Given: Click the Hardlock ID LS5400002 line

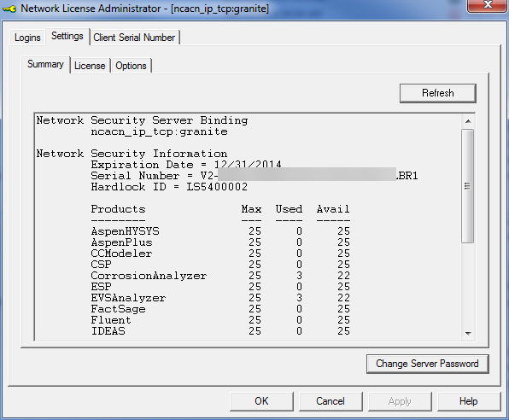Looking at the screenshot, I should [169, 187].
